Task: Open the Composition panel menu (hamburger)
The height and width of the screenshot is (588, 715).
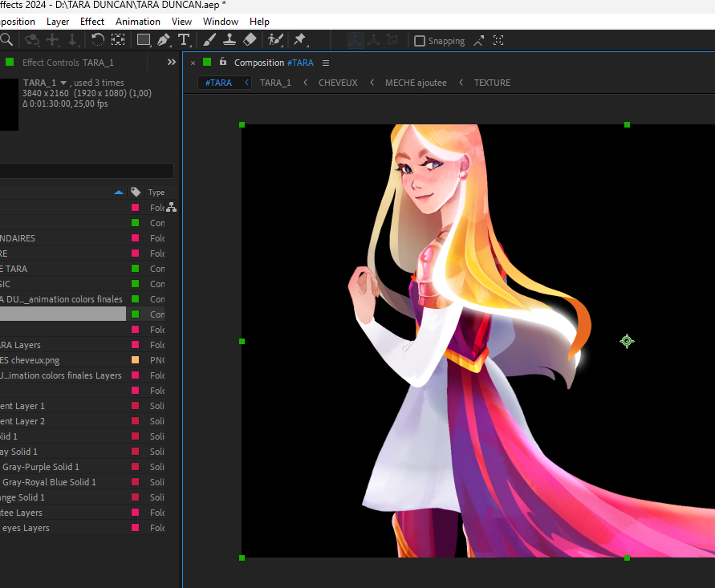Action: pos(326,63)
